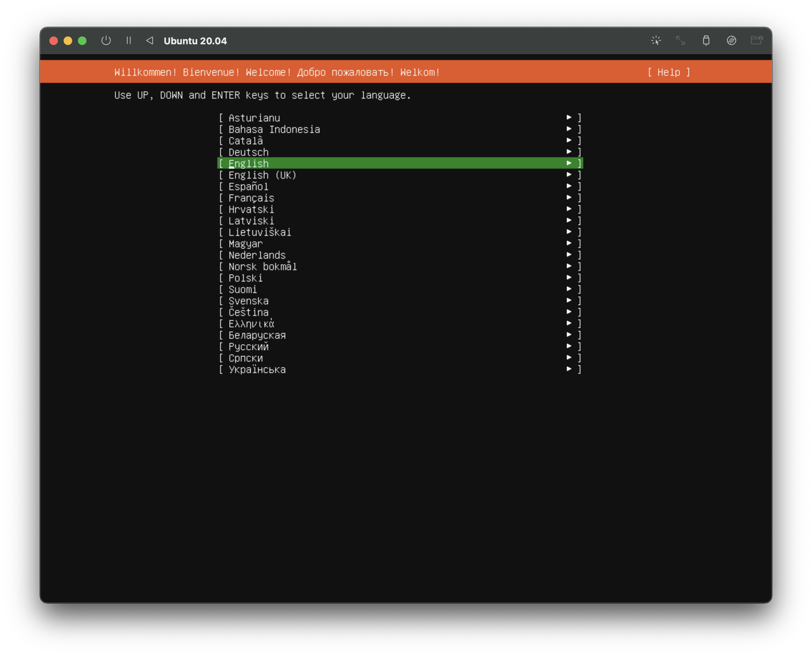812x656 pixels.
Task: Select Bahasa Indonesia language entry
Action: click(274, 130)
